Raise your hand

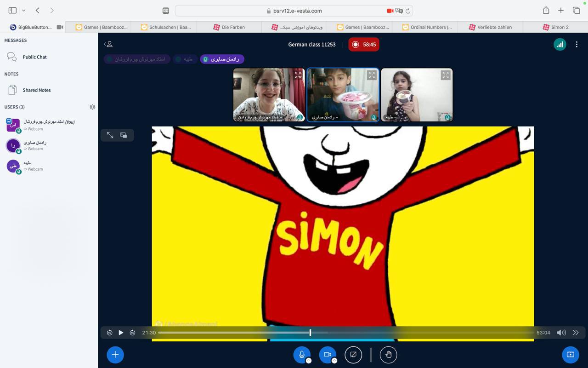click(x=389, y=355)
